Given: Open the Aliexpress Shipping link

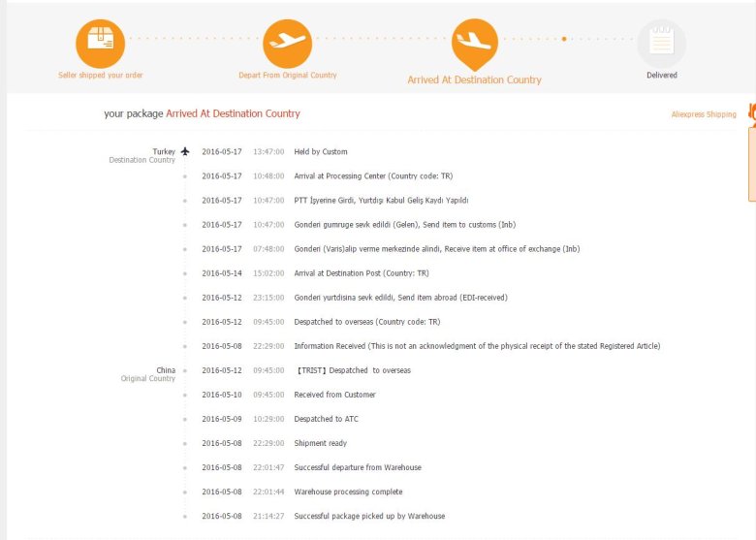Looking at the screenshot, I should (x=703, y=114).
